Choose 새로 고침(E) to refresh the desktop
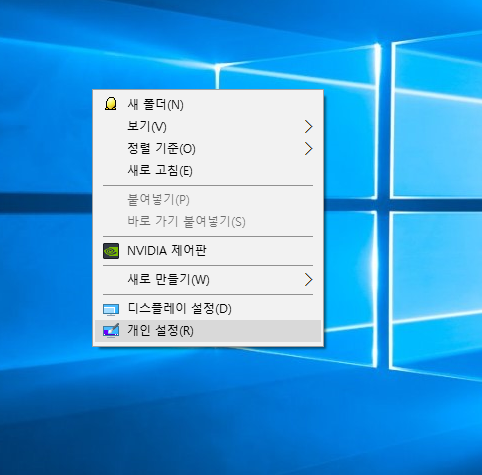This screenshot has height=475, width=482. [x=208, y=170]
